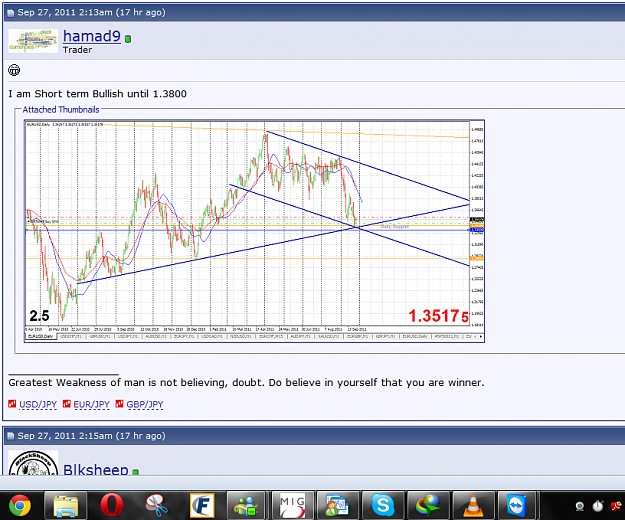Viewport: 625px width, 520px height.
Task: Switch to Skype from the taskbar
Action: (383, 505)
